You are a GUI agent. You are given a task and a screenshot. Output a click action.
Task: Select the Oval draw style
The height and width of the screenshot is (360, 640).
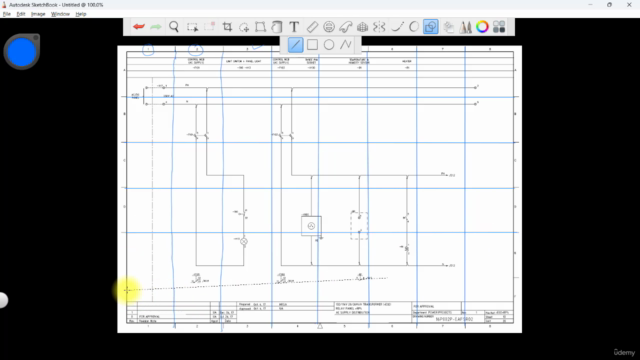(329, 45)
